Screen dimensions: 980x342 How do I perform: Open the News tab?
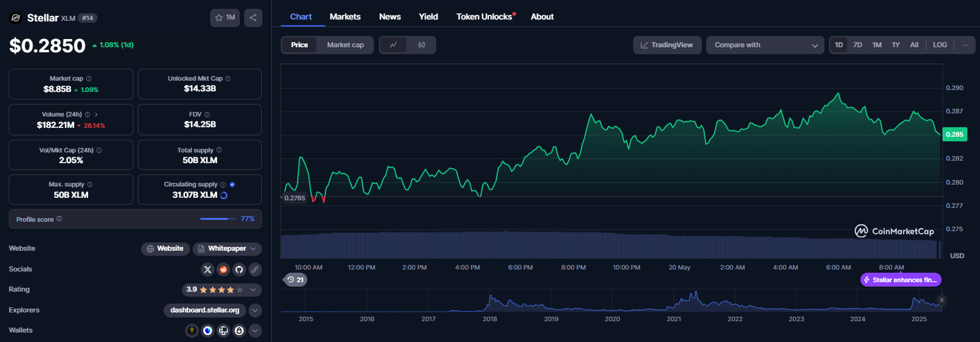(390, 16)
